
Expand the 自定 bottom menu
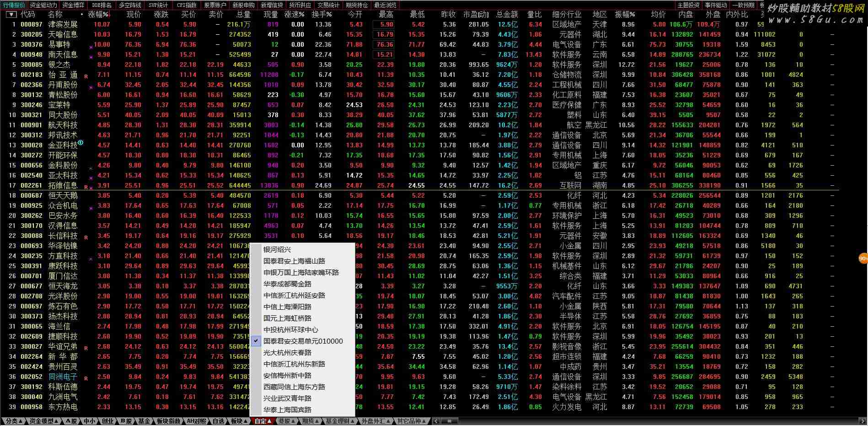pyautogui.click(x=263, y=421)
